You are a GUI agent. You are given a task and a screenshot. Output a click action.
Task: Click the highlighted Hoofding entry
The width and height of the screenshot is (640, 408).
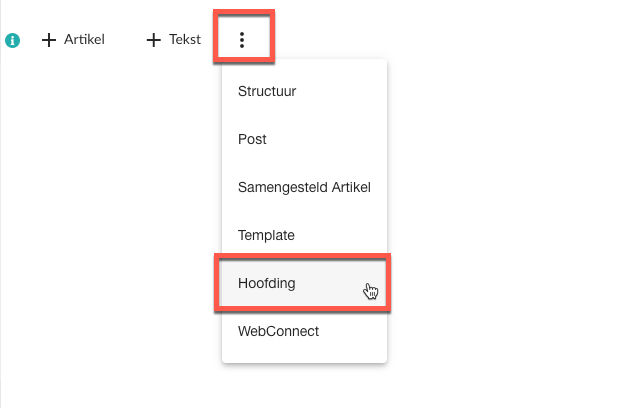(304, 283)
